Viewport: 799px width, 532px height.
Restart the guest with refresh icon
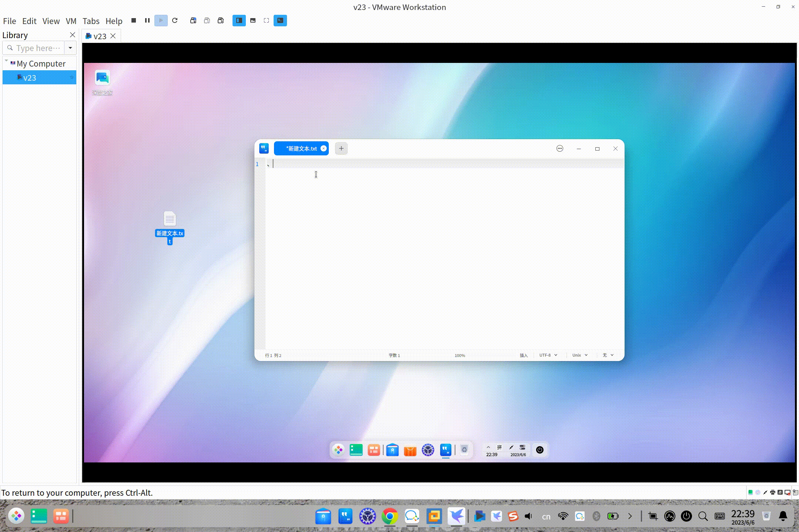pyautogui.click(x=175, y=21)
